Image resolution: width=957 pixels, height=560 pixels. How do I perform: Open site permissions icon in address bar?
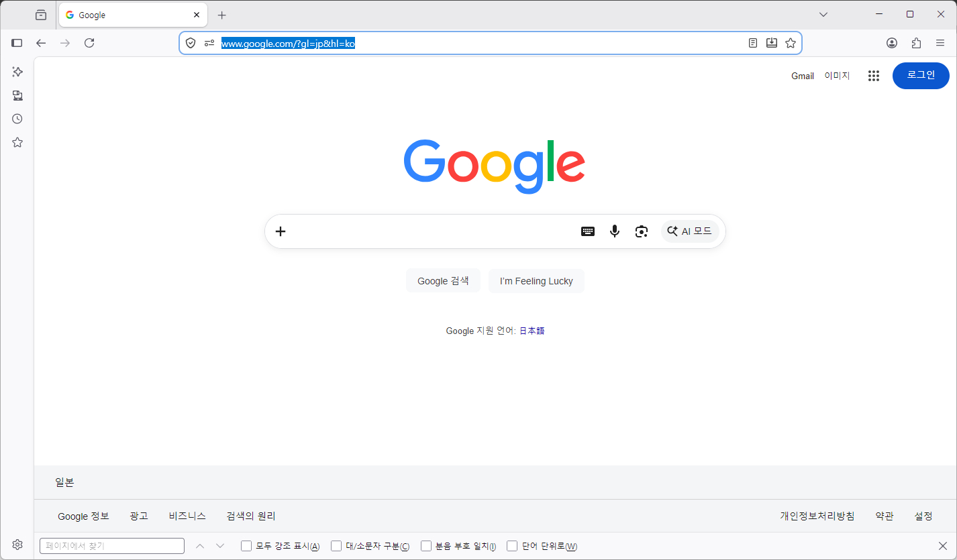point(209,43)
